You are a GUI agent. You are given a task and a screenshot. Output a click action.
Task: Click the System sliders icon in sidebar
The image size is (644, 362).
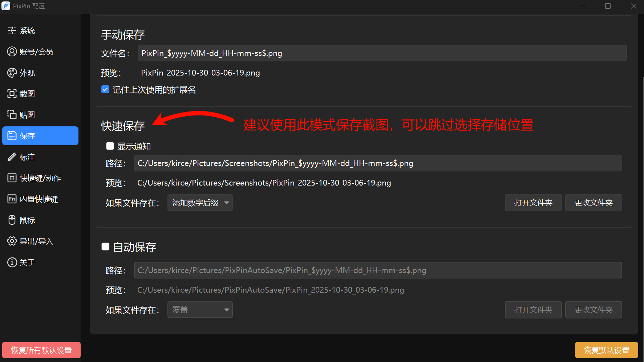coord(12,30)
